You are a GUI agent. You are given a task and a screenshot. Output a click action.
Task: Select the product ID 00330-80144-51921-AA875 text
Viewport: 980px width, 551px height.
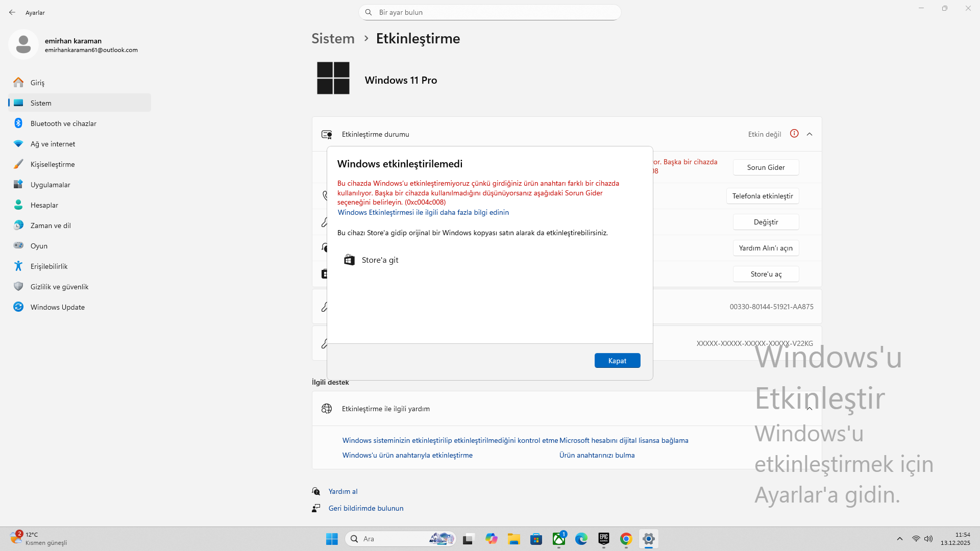click(x=771, y=307)
